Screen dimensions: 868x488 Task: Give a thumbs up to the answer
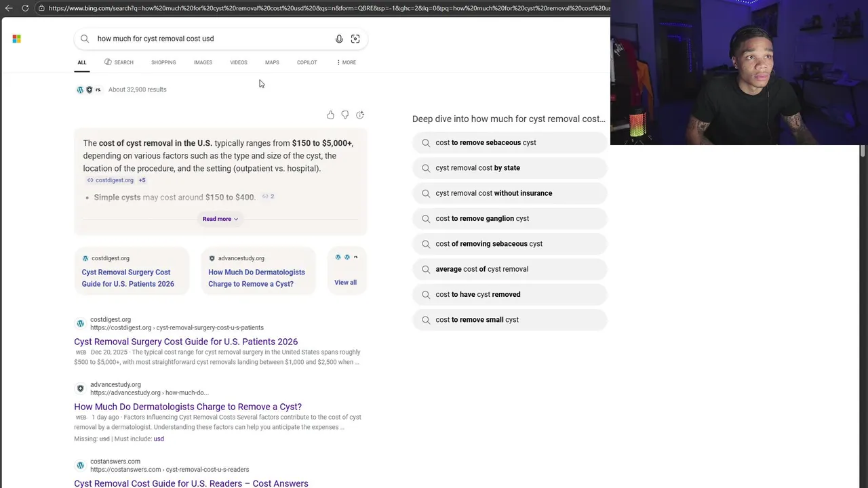[x=330, y=115]
